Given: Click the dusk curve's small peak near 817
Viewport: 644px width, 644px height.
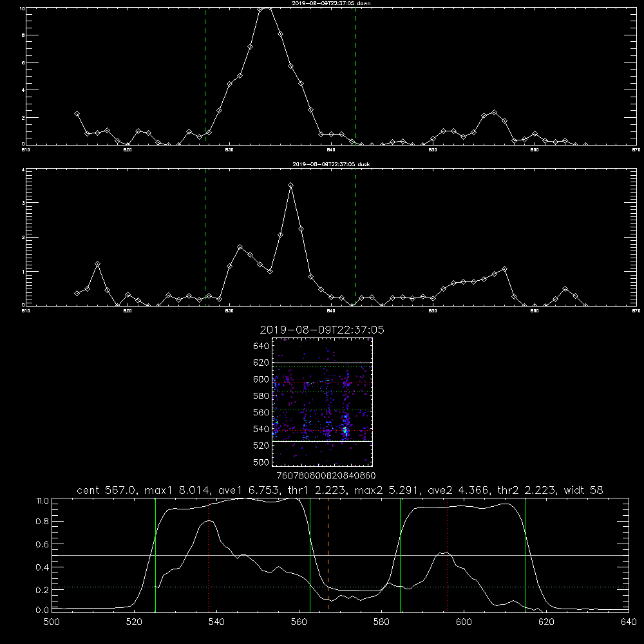Looking at the screenshot, I should click(x=97, y=263).
